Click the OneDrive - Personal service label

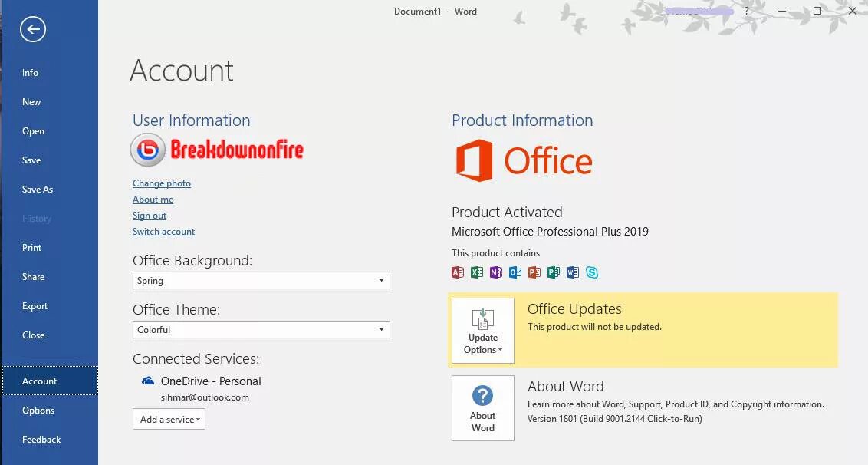211,381
